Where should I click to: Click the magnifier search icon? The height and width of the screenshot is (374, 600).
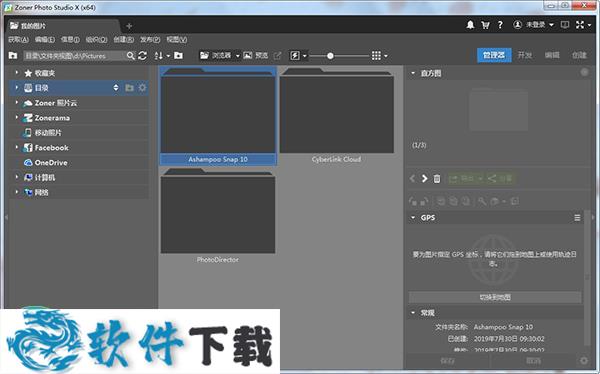[x=130, y=56]
